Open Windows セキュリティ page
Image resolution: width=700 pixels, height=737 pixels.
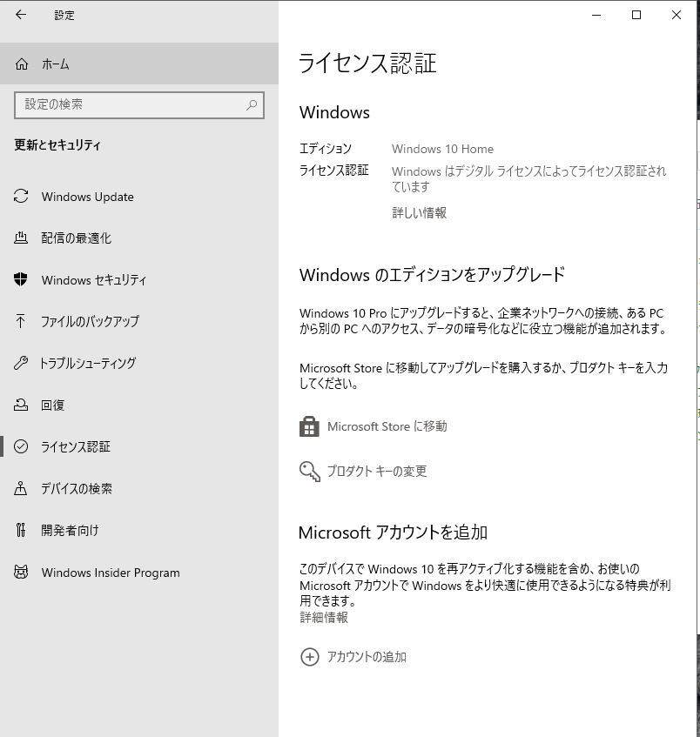tap(94, 280)
